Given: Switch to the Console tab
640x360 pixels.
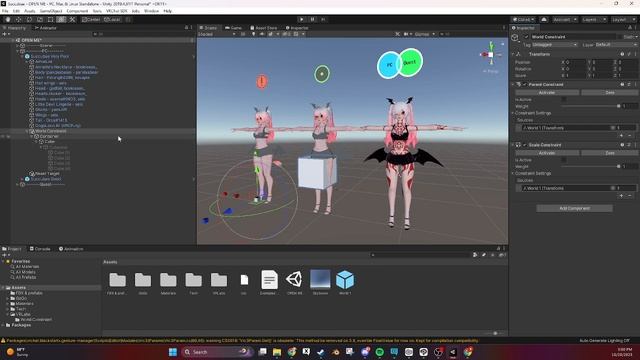Looking at the screenshot, I should coord(40,249).
